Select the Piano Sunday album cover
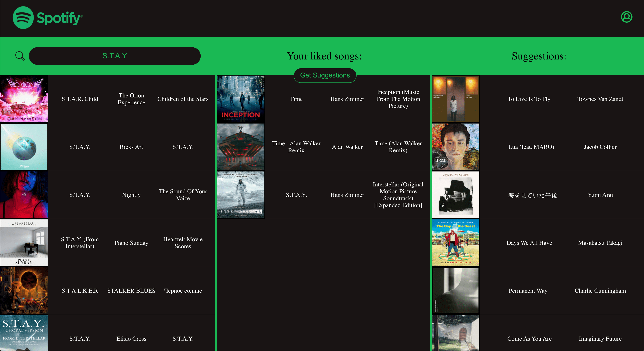 pos(24,243)
